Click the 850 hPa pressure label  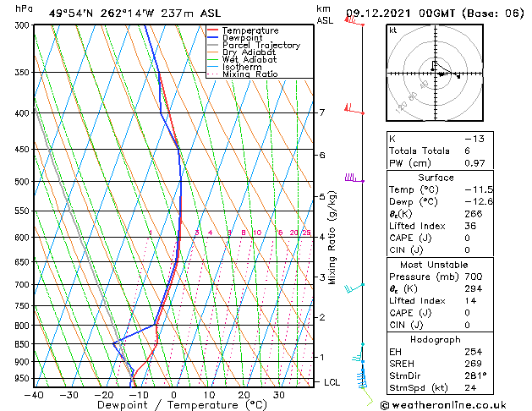(24, 344)
